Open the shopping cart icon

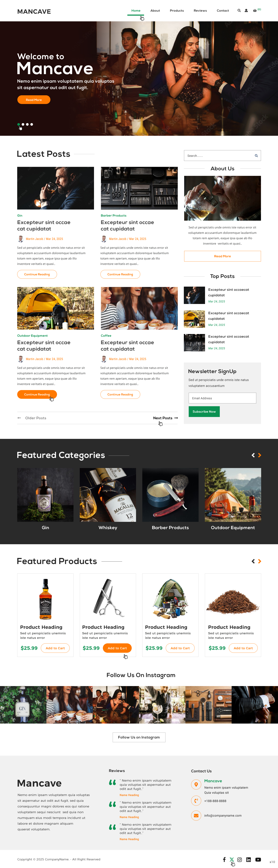255,10
